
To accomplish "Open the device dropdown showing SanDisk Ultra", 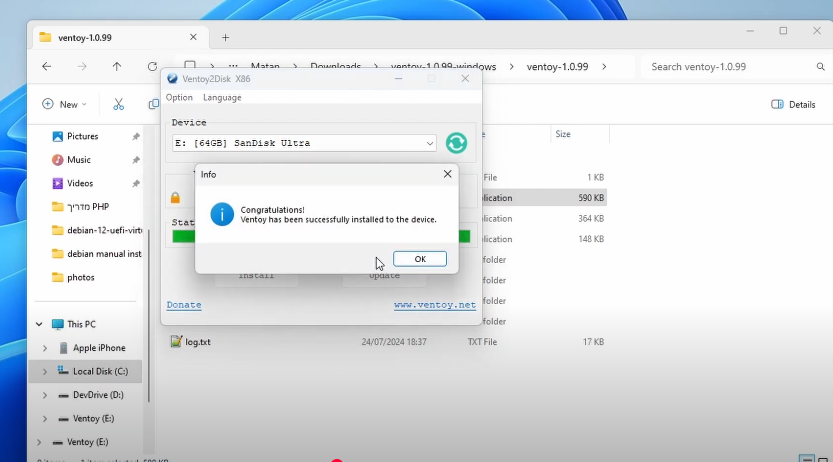I will pos(304,143).
